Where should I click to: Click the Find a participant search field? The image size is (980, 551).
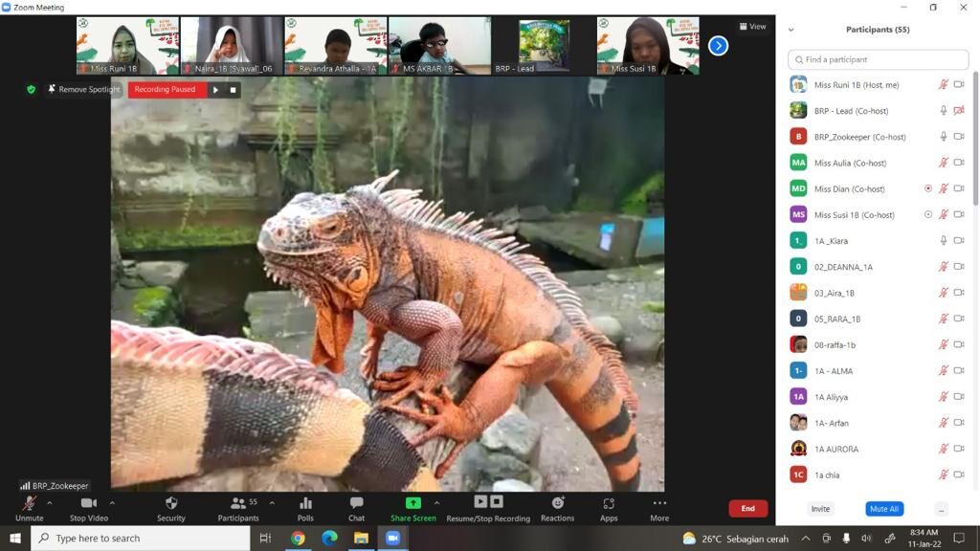[878, 59]
